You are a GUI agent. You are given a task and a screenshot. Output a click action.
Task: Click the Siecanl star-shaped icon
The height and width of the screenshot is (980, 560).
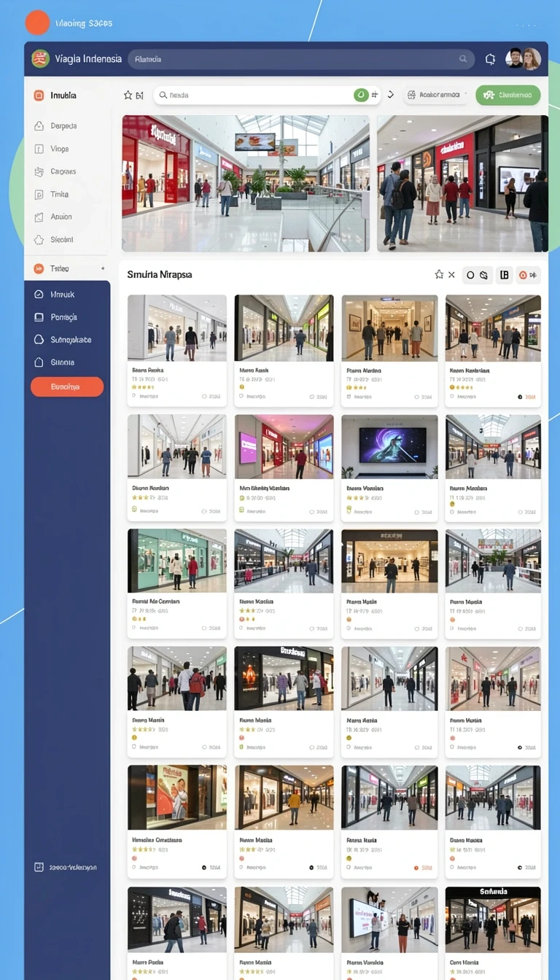(39, 239)
